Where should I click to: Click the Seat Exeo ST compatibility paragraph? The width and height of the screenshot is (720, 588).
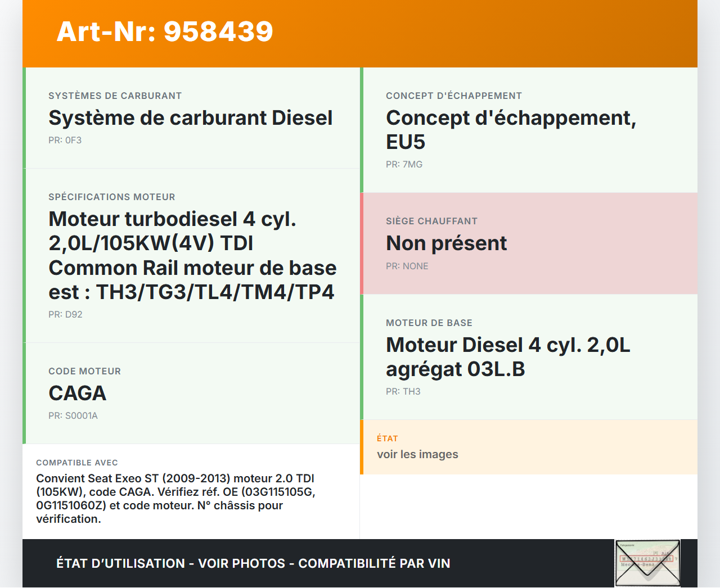point(175,499)
